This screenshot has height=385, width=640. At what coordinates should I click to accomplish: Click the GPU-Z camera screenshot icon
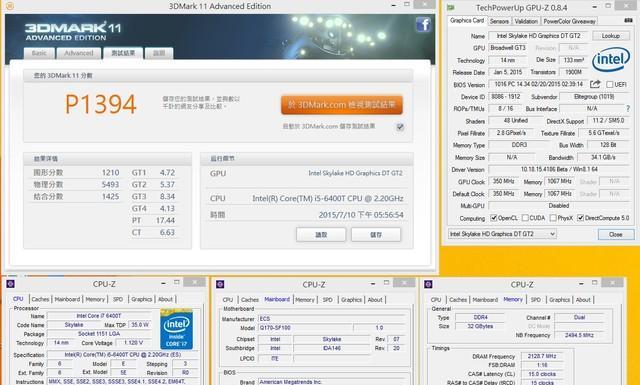pos(629,20)
